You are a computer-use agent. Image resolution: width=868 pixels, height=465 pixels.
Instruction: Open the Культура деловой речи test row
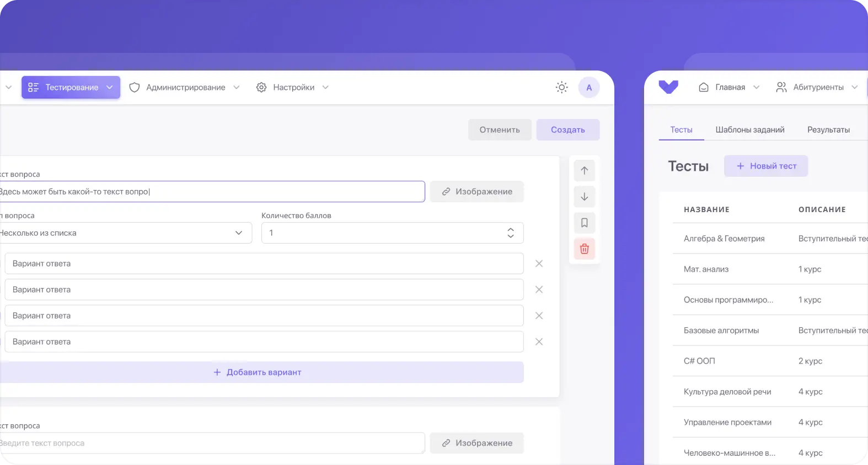tap(770, 392)
